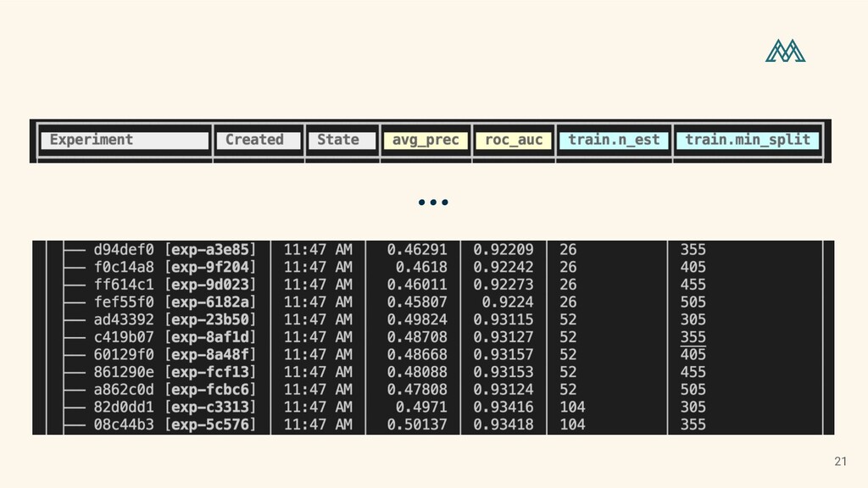Select the avg_prec column header

coord(426,140)
